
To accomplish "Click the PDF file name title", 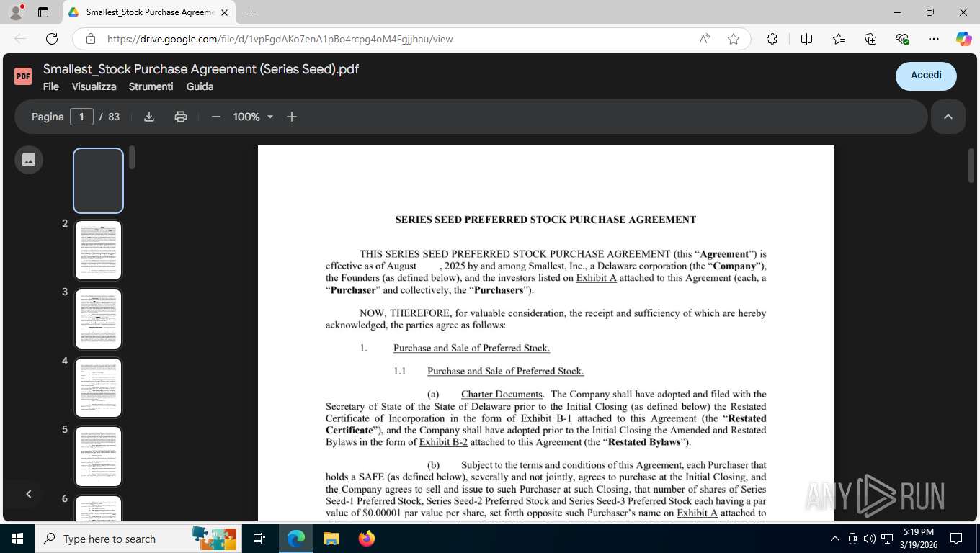I will [201, 69].
